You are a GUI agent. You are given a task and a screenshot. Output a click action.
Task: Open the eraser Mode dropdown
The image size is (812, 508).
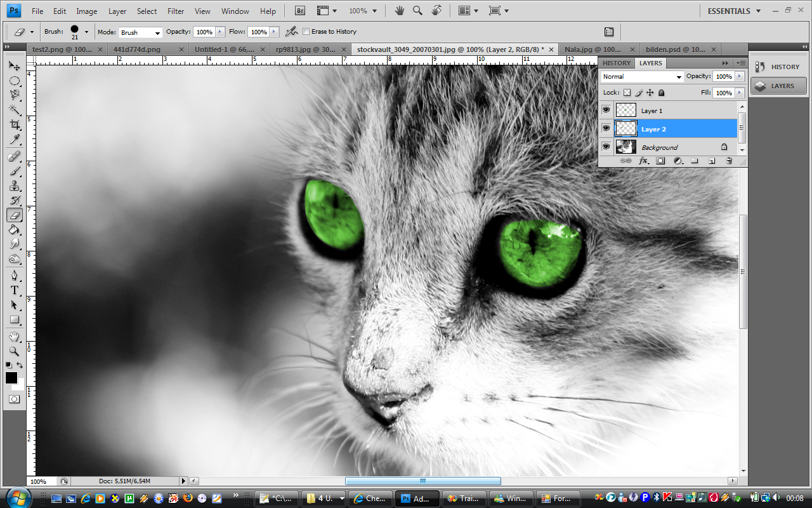[x=140, y=32]
